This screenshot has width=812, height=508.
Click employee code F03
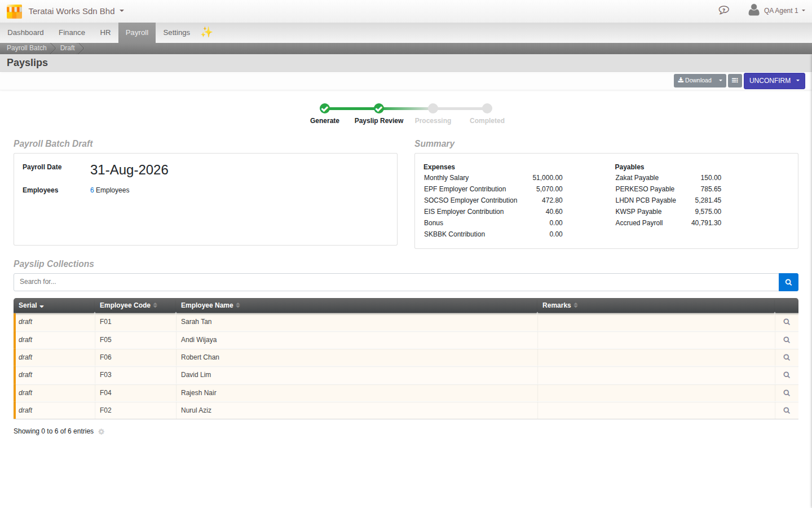[105, 375]
